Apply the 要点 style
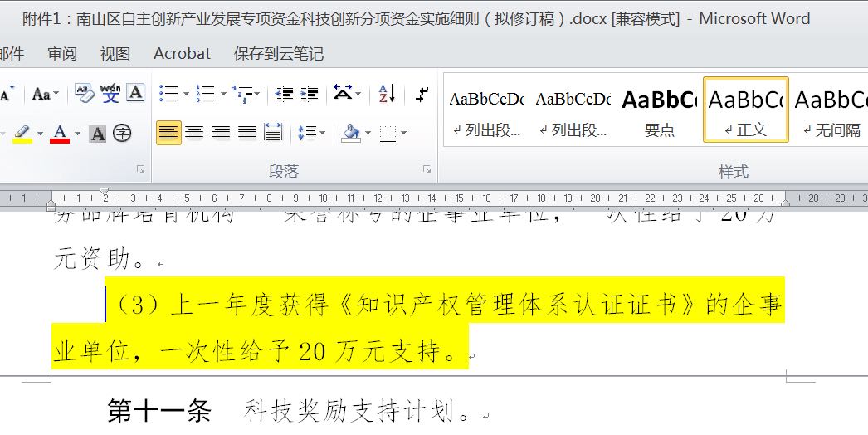 coord(660,110)
